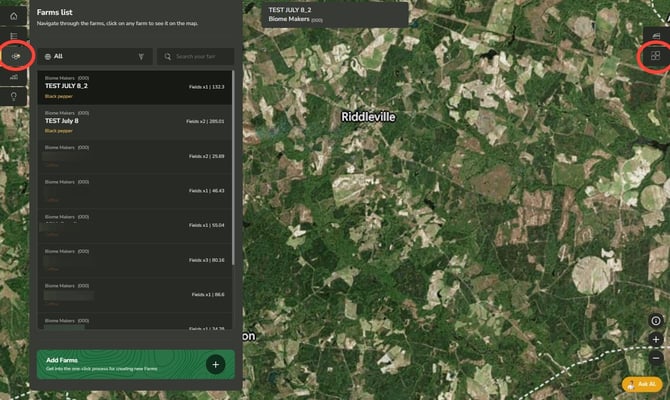670x400 pixels.
Task: Select farm row with Fields x1 | 46.43
Action: point(135,191)
